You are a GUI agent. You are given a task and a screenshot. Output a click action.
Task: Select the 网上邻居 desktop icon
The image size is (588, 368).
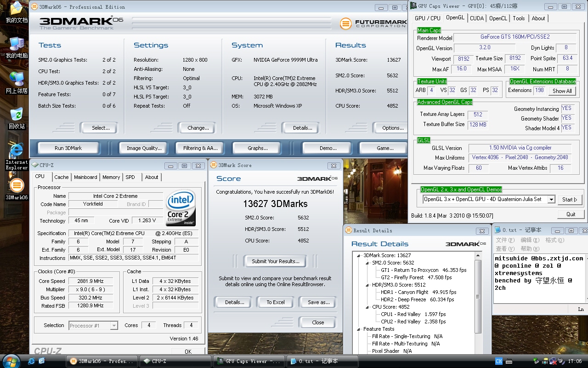[x=17, y=83]
